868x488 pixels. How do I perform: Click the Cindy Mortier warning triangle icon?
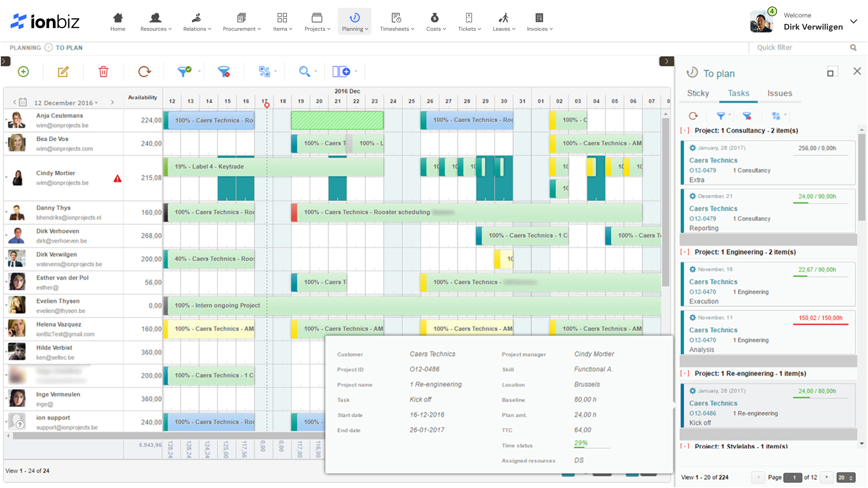click(117, 179)
